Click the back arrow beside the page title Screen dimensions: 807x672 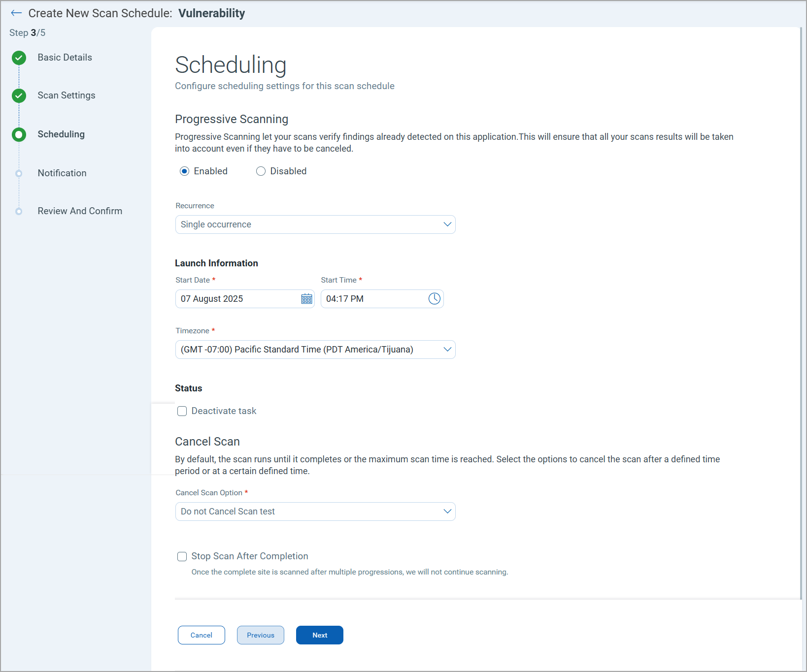click(x=16, y=13)
